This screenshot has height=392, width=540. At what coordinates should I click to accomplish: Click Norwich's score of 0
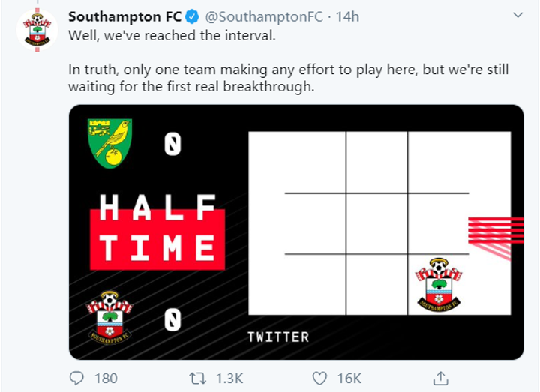coord(172,145)
